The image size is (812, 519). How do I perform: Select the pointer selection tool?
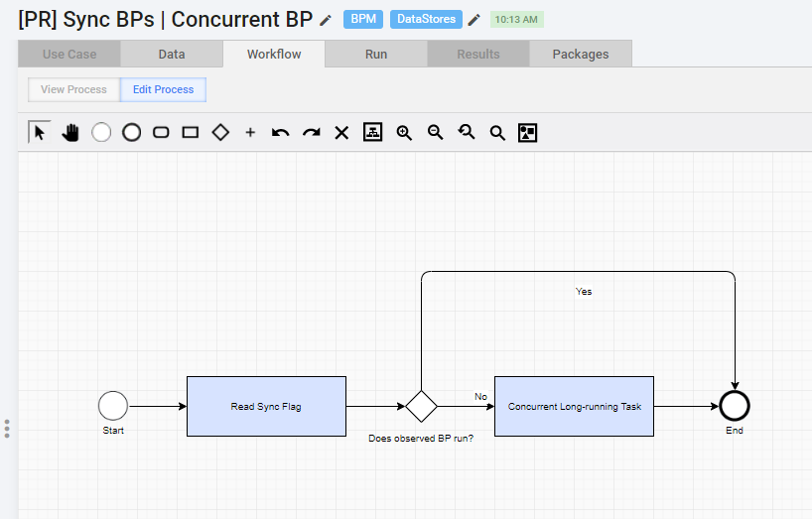(x=40, y=132)
